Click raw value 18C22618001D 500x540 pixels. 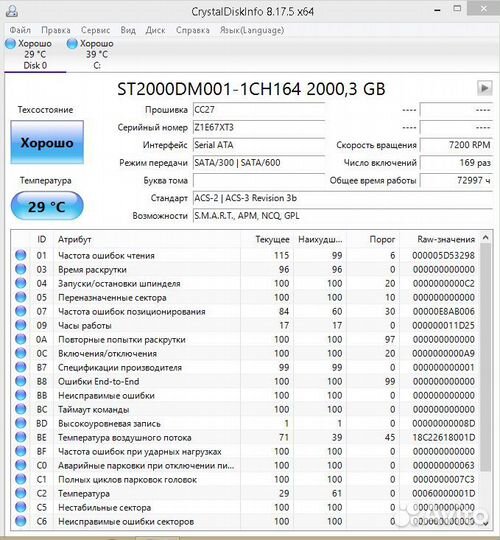click(x=444, y=437)
